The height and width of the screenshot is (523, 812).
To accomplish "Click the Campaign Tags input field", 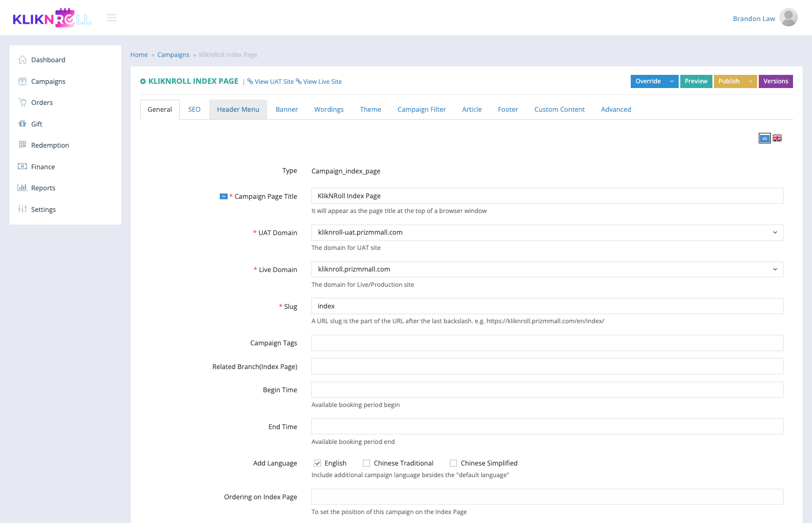I will [x=547, y=343].
